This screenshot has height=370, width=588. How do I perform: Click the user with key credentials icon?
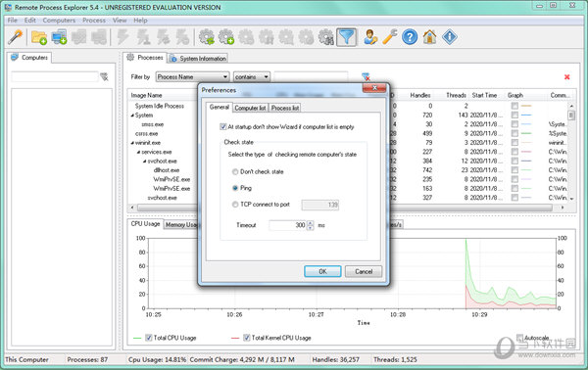370,37
